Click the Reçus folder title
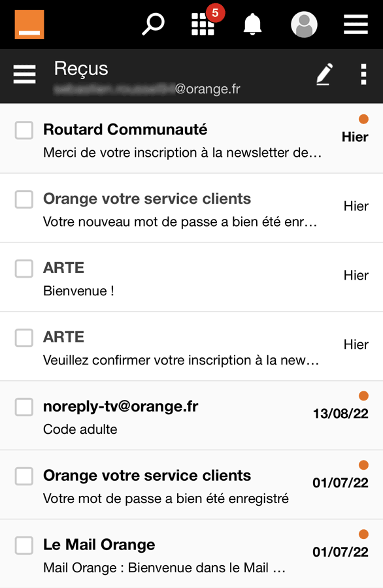This screenshot has width=383, height=588. 81,69
